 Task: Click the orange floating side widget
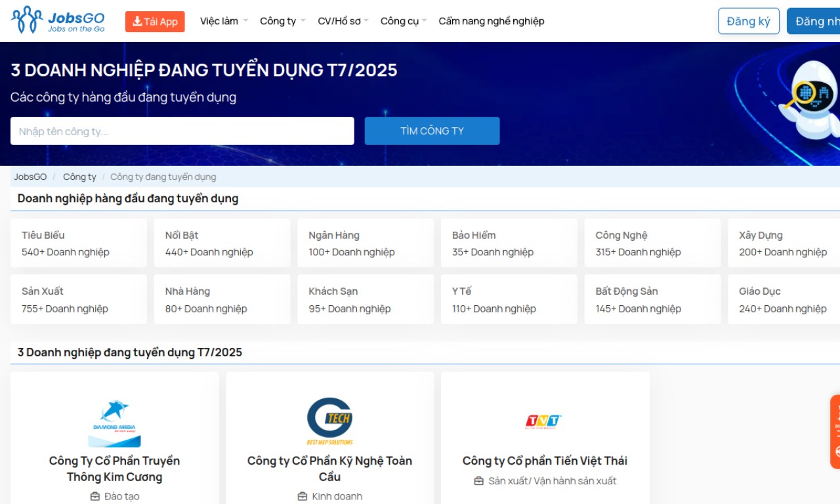pyautogui.click(x=835, y=431)
